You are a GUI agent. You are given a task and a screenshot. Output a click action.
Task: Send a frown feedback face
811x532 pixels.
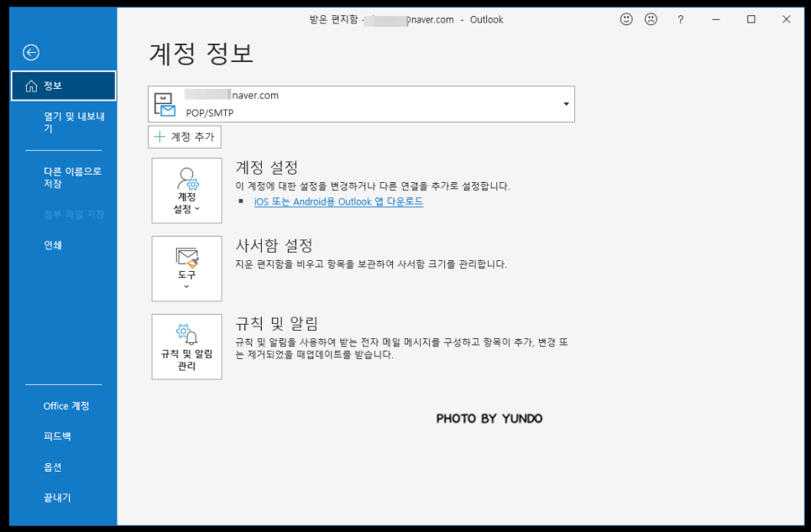[651, 19]
